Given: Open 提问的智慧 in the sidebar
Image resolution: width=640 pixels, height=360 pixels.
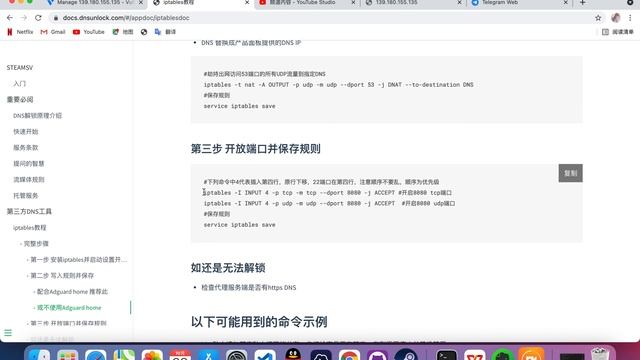Looking at the screenshot, I should tap(29, 164).
